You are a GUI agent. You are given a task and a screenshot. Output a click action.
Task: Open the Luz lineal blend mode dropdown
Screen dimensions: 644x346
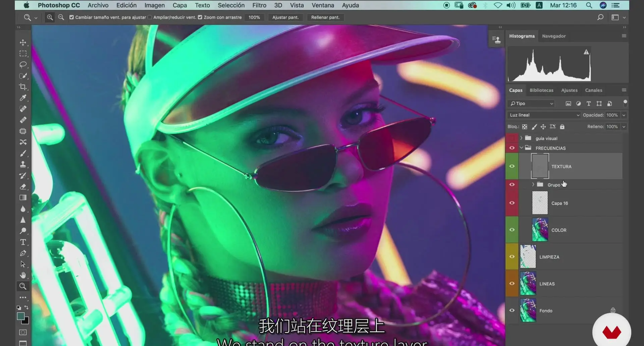click(x=544, y=115)
